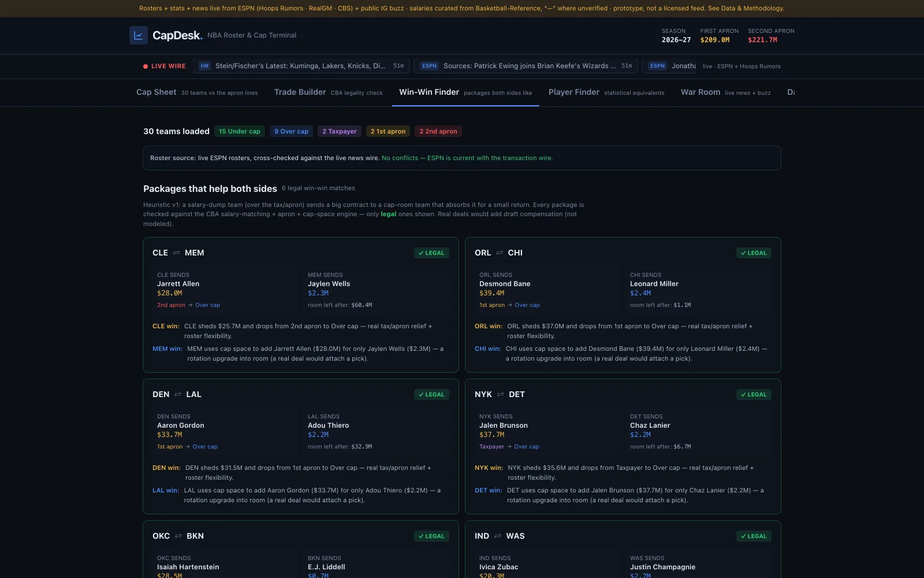Click the First Apron $209.0M value
This screenshot has height=578, width=924.
coord(715,40)
